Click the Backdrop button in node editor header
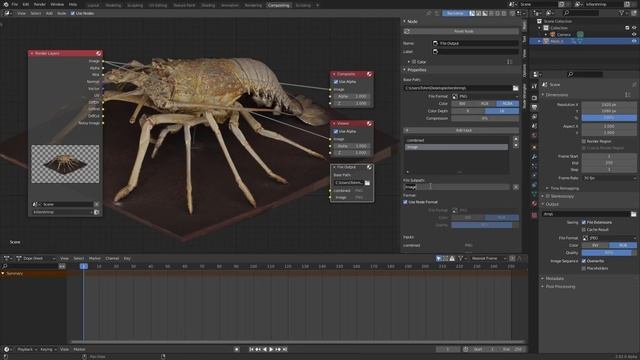Viewport: 640px width, 360px height. point(455,13)
